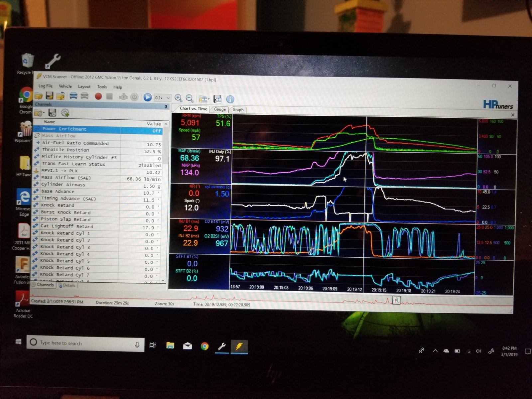Select the Cat Lightoff Retard row
Viewport: 532px width, 399px height.
(x=97, y=227)
